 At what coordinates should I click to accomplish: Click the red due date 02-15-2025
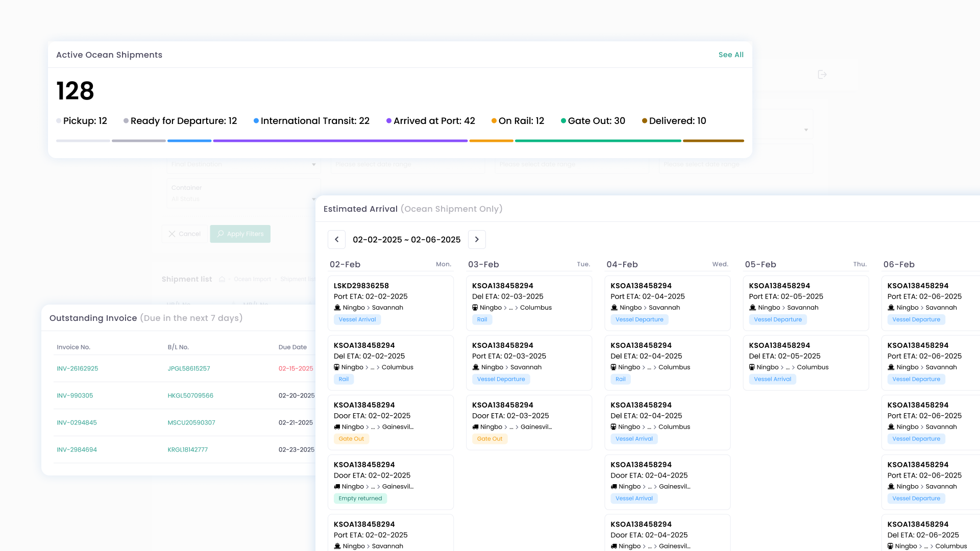296,368
